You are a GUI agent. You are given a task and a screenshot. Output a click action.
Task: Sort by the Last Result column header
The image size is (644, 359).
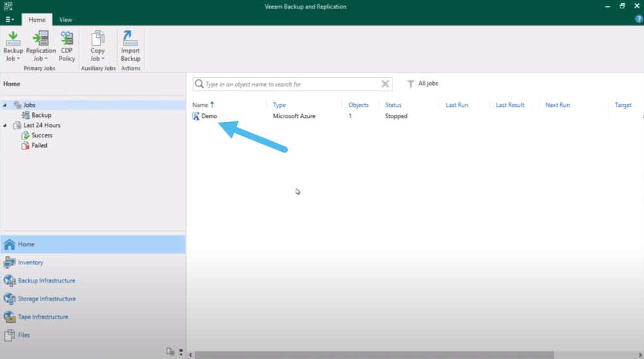pos(510,105)
